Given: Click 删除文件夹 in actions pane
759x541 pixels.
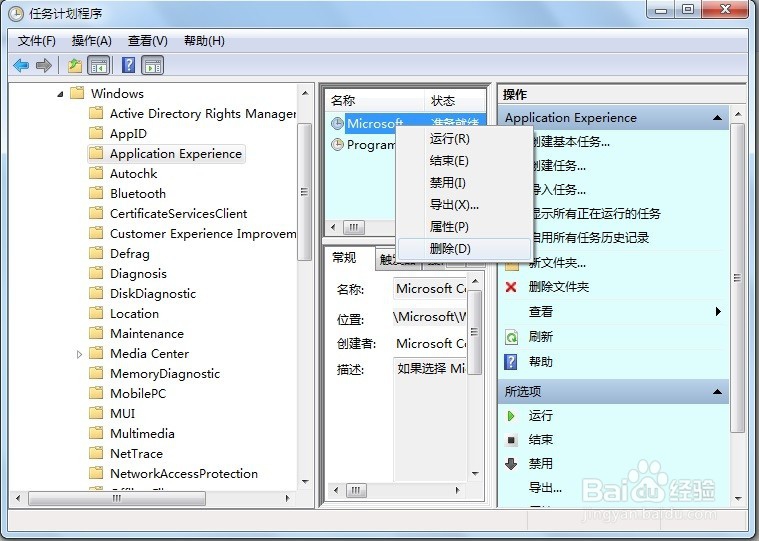Looking at the screenshot, I should tap(559, 287).
